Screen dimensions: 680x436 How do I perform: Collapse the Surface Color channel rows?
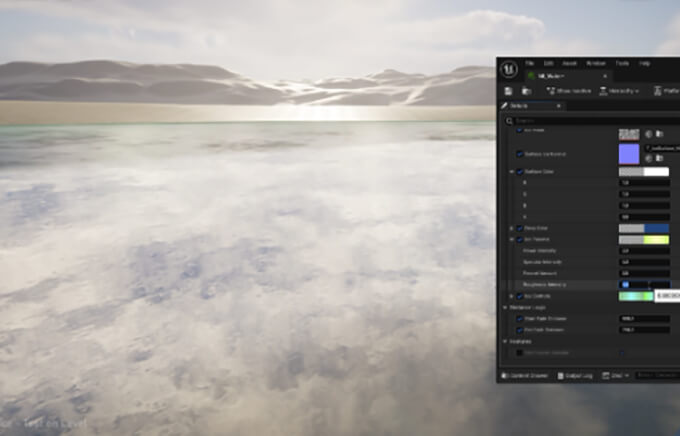pyautogui.click(x=511, y=172)
